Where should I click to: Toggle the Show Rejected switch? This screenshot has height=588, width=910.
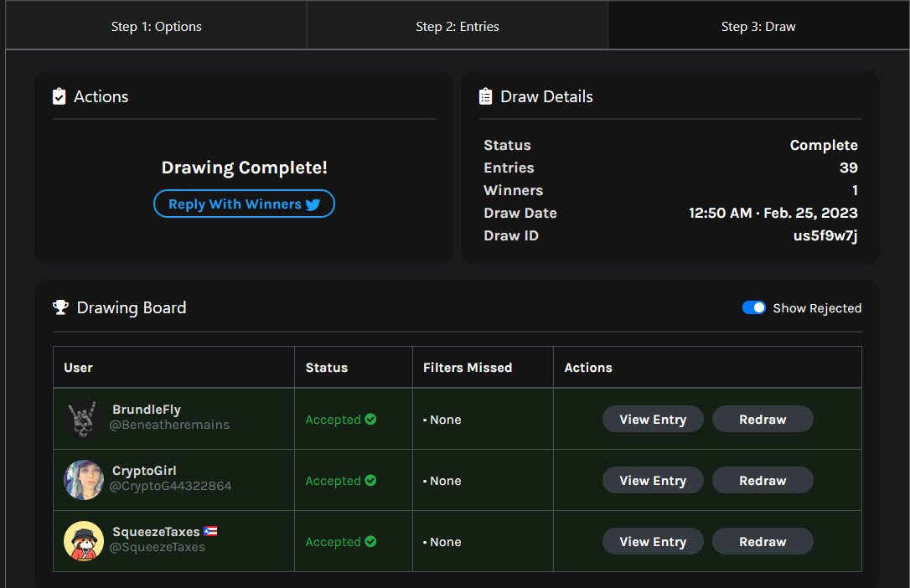(754, 307)
